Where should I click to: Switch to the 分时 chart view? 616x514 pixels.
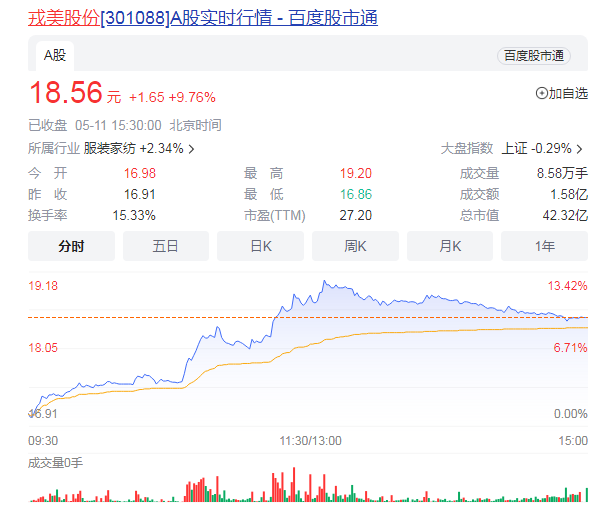(x=71, y=246)
